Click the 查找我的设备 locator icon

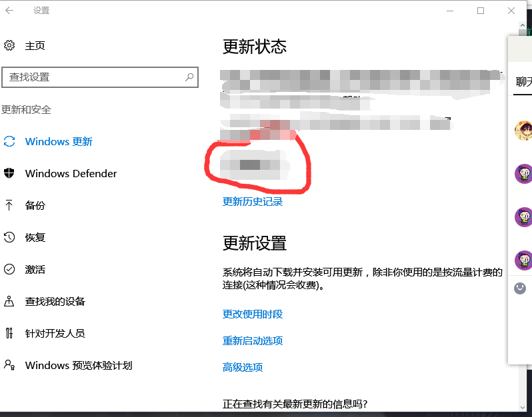(9, 301)
